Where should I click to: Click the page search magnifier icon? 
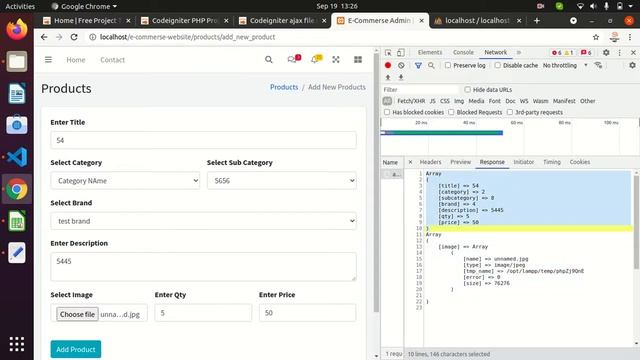pyautogui.click(x=269, y=60)
